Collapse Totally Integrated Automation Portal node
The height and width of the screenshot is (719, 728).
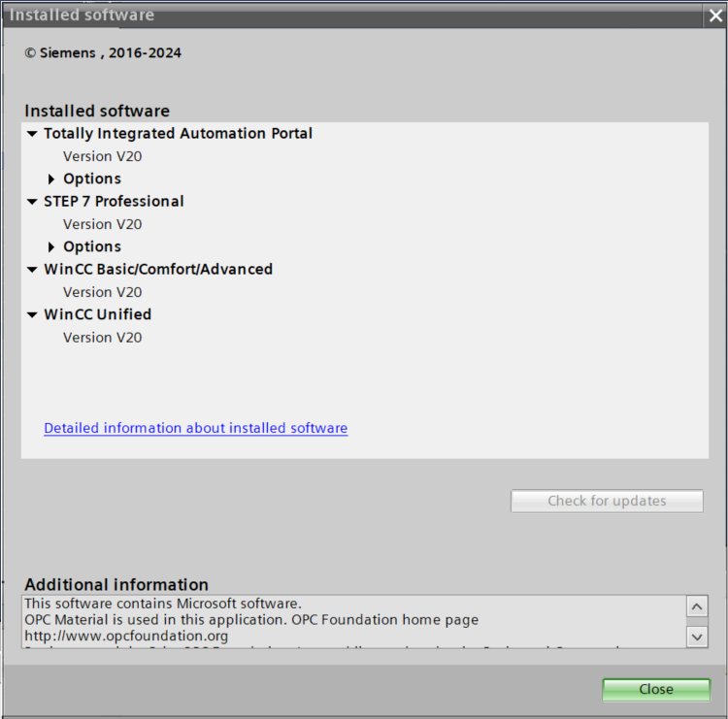point(32,134)
